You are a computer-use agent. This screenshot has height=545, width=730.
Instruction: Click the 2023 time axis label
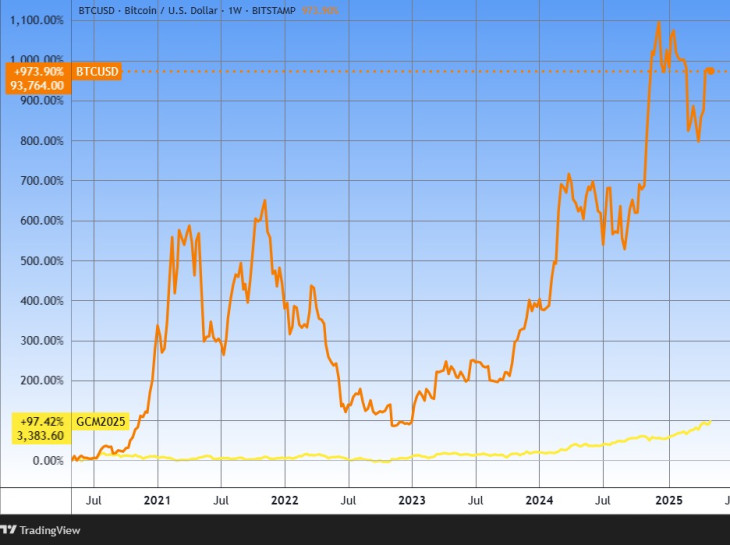[412, 500]
